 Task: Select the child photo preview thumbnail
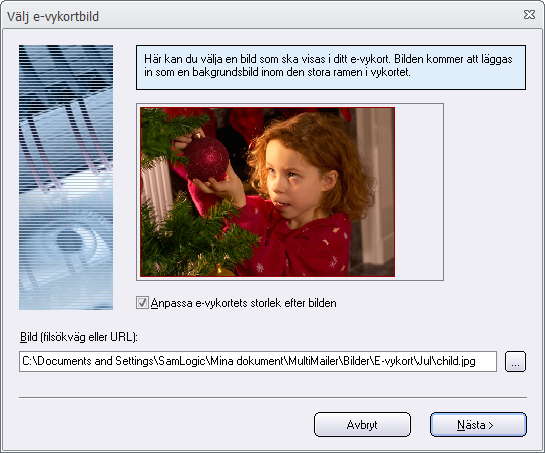coord(267,192)
